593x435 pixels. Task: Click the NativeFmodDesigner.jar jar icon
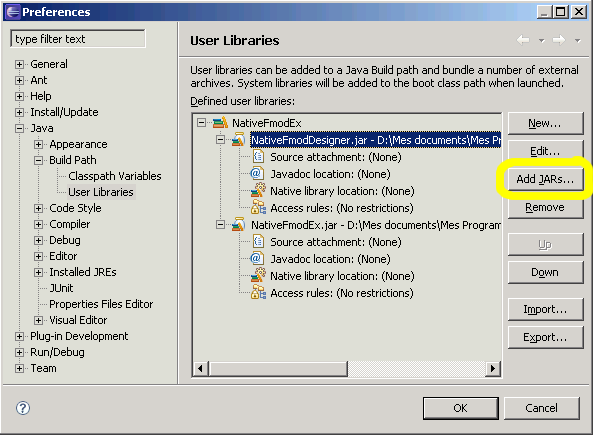239,140
